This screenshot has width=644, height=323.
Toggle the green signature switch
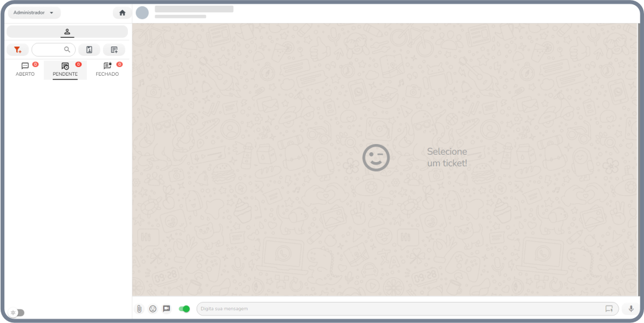pos(184,309)
